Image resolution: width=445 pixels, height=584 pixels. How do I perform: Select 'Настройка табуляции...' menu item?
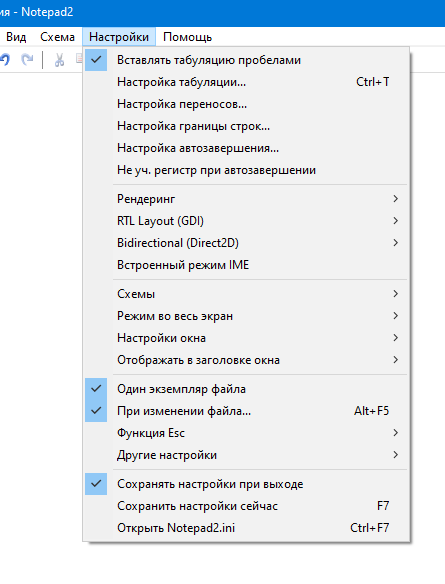[247, 82]
